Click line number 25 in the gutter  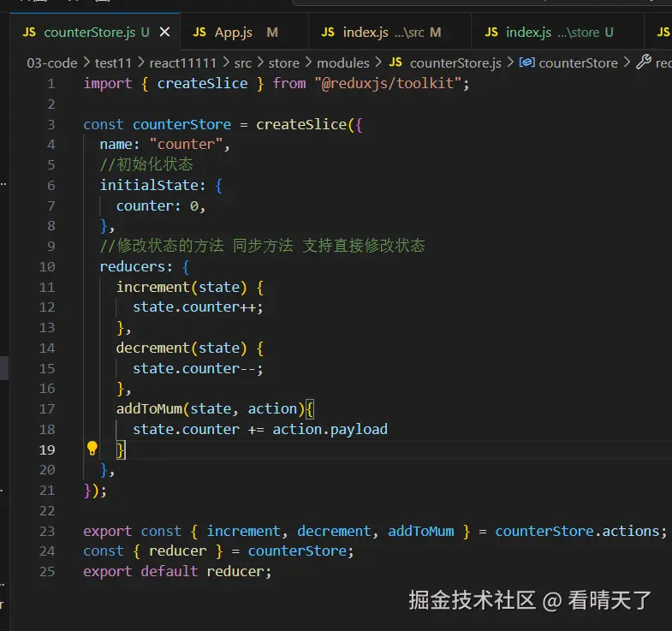click(47, 572)
